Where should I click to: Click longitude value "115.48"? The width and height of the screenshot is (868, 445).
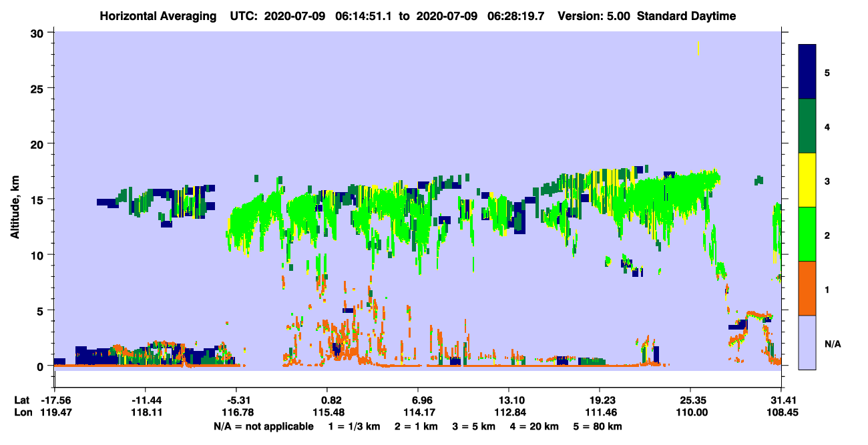click(x=329, y=412)
